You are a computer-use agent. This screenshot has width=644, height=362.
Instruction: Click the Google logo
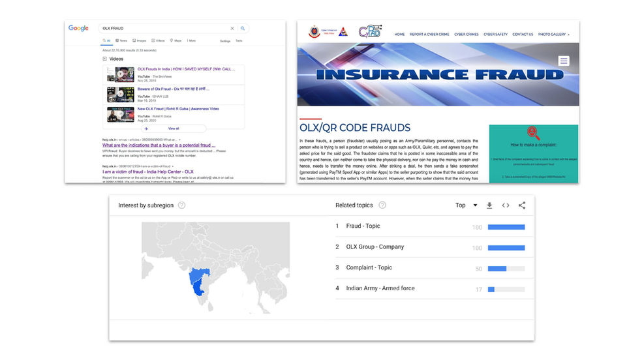(78, 28)
